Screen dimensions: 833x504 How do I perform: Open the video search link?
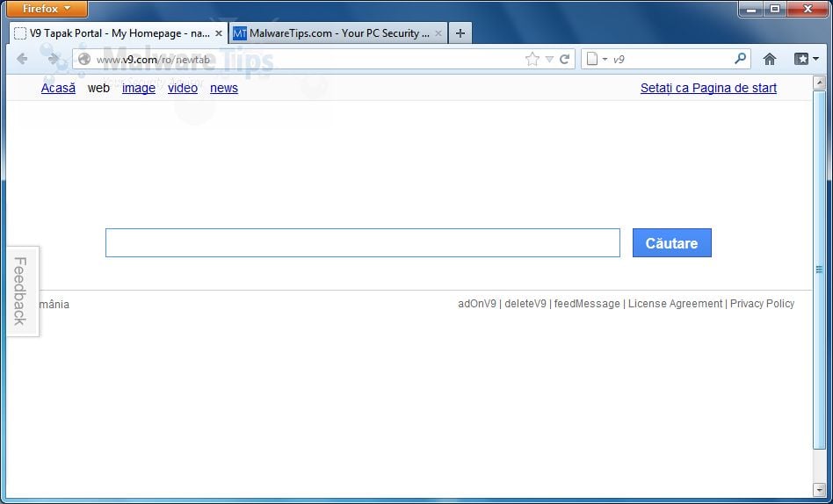pyautogui.click(x=183, y=88)
